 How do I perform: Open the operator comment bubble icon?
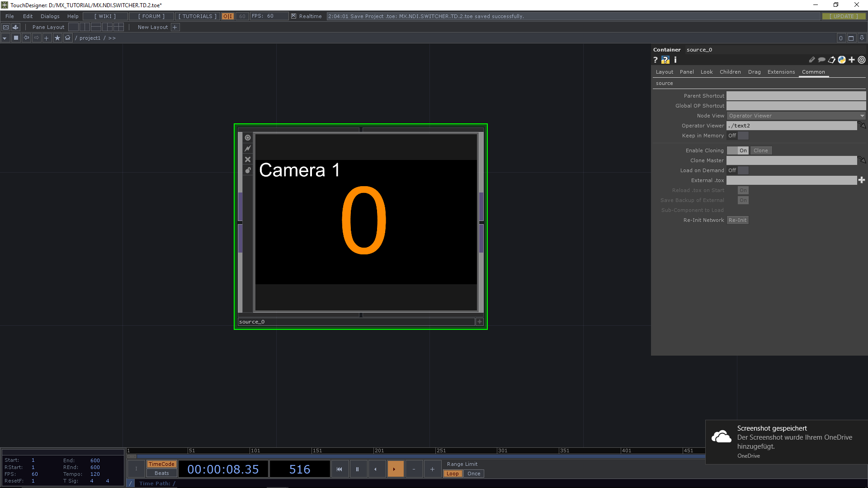tap(822, 60)
